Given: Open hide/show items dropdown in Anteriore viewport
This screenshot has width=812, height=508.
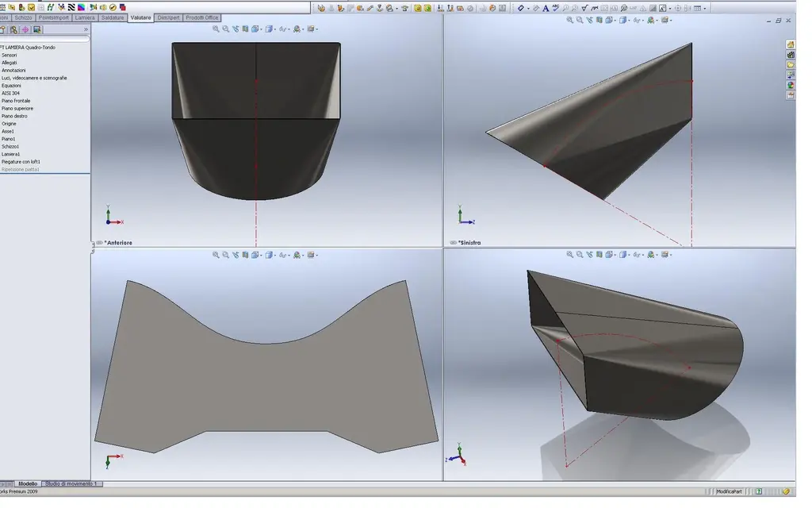Looking at the screenshot, I should pyautogui.click(x=284, y=29).
